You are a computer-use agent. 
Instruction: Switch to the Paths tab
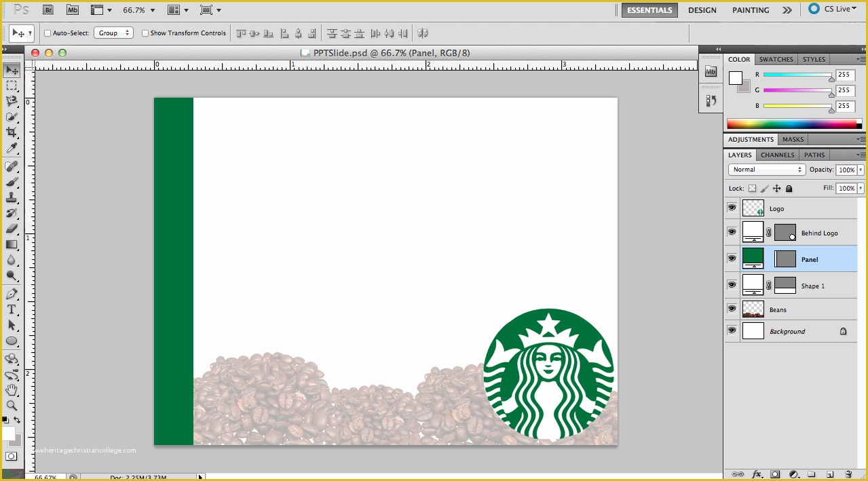tap(814, 155)
